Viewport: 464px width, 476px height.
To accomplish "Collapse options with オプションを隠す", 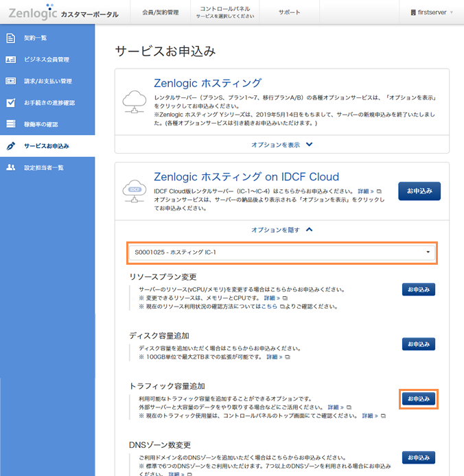I will (281, 230).
